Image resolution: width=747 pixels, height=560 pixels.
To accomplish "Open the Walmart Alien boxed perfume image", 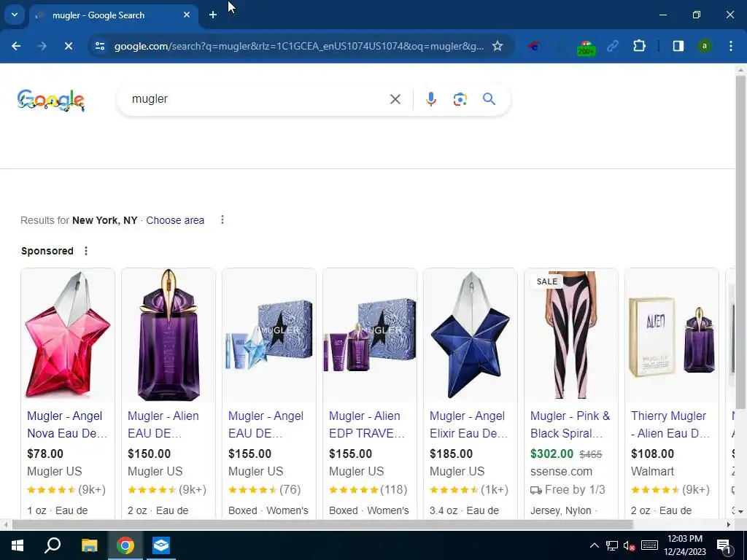I will pos(672,335).
